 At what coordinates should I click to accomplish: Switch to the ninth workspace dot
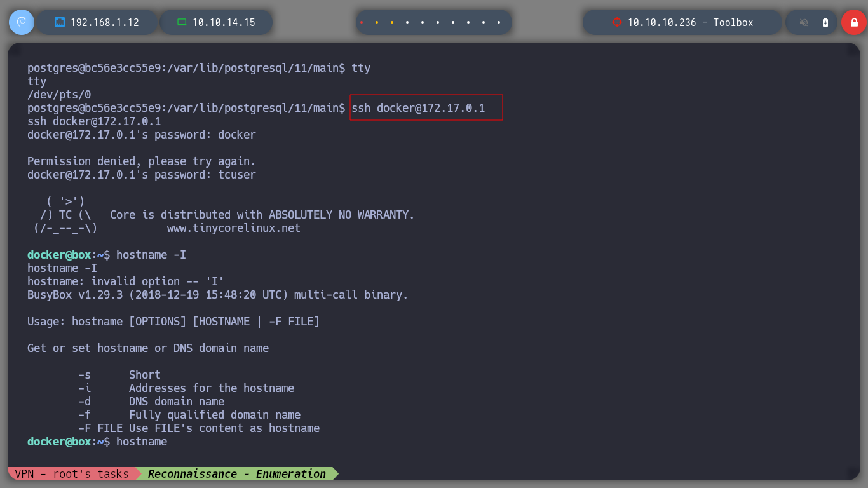[x=484, y=22]
